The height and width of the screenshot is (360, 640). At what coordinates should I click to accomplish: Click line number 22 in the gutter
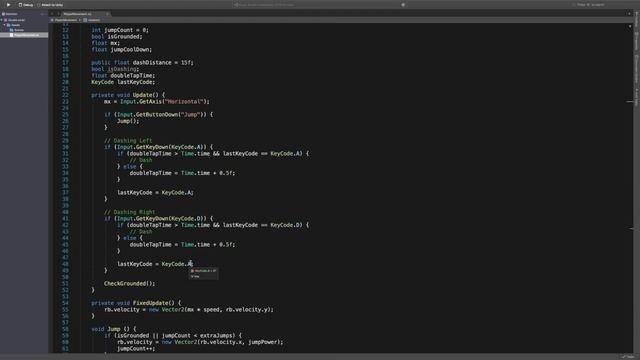(x=65, y=95)
